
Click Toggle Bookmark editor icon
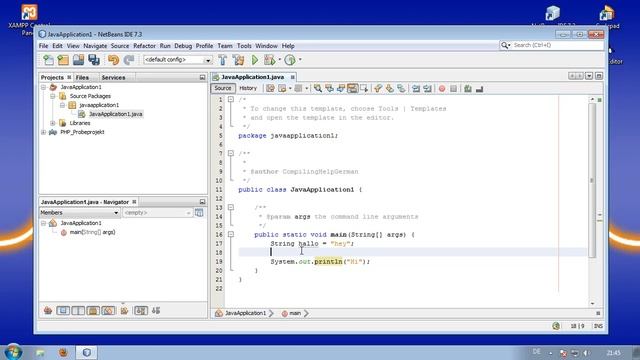401,88
